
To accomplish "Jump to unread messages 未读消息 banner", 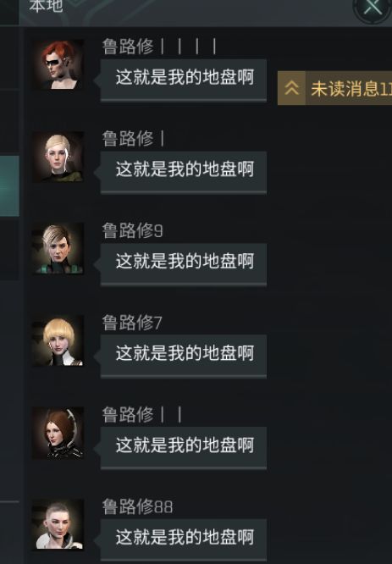I will coord(334,88).
